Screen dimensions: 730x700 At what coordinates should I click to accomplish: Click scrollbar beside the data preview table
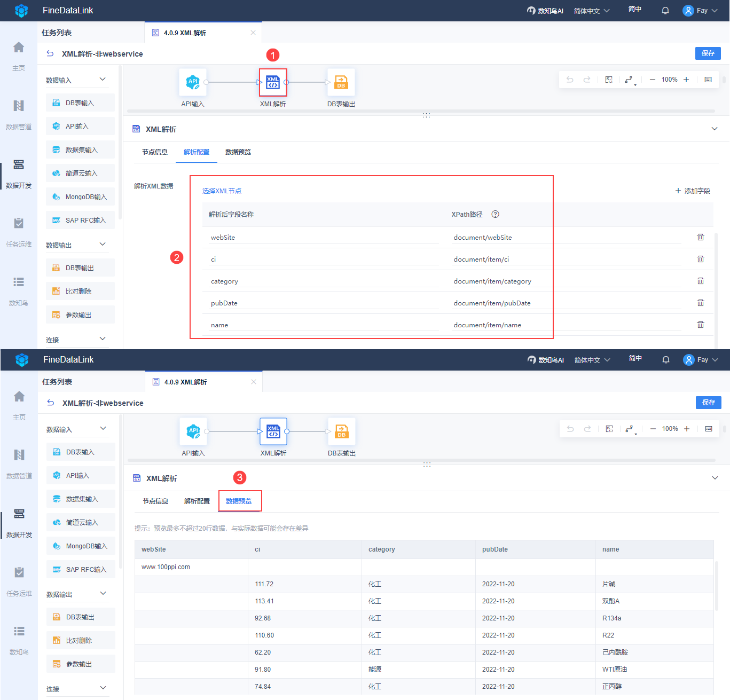716,585
